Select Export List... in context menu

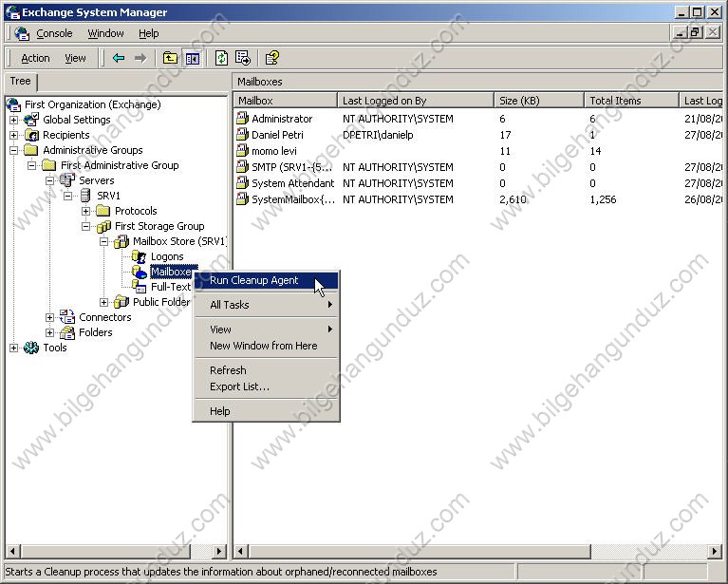click(x=239, y=386)
